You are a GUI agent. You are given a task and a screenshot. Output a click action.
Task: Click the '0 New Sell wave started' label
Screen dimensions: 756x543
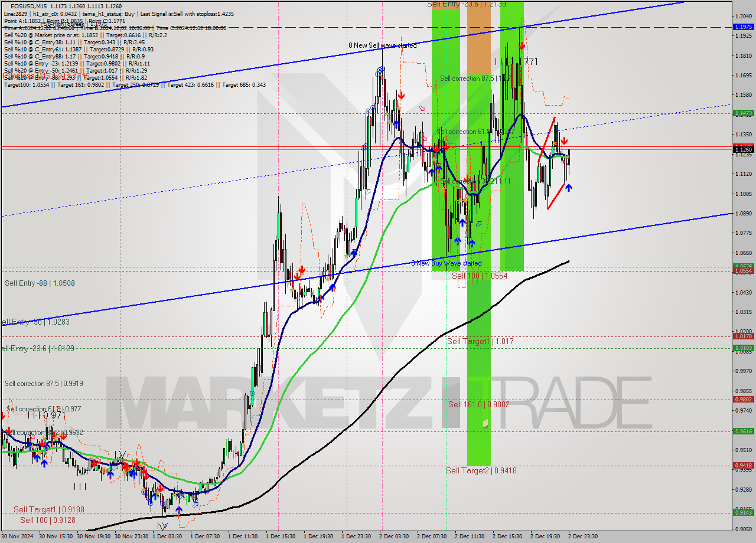382,45
